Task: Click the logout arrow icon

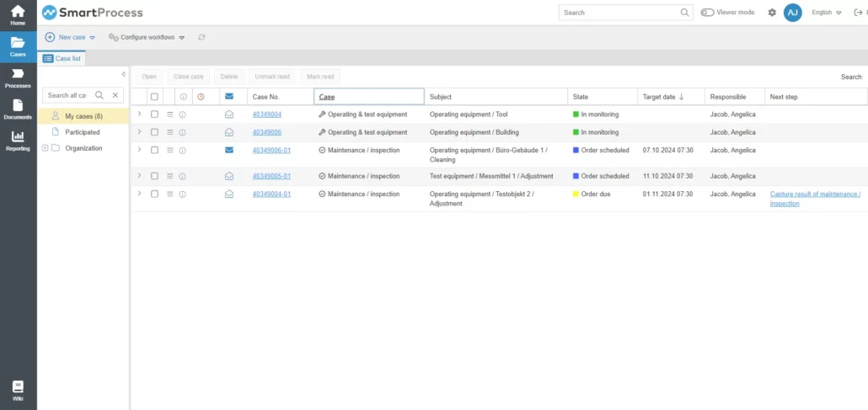Action: [x=859, y=12]
